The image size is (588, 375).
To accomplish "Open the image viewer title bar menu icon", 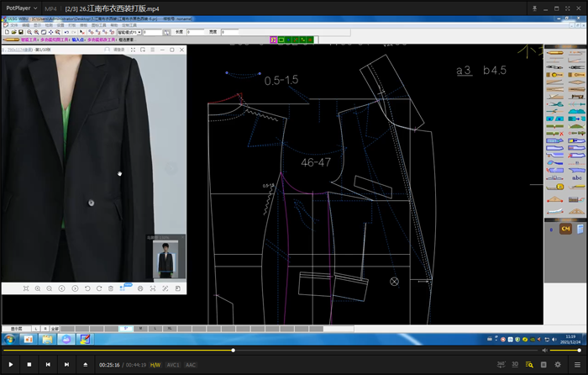I will coord(153,50).
